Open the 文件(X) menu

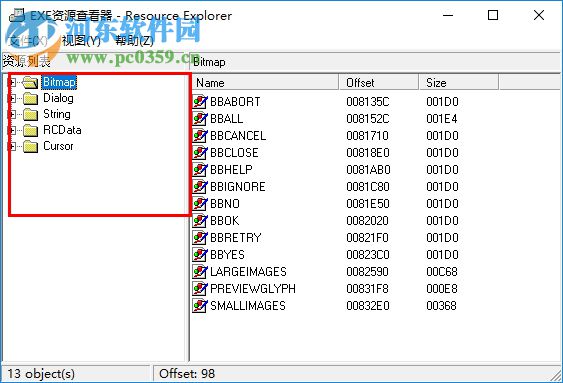[x=27, y=41]
